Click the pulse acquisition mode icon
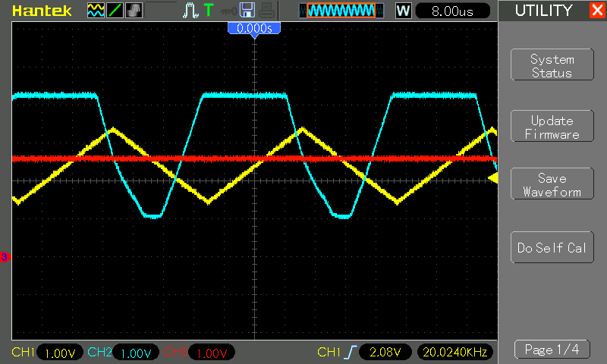This screenshot has width=607, height=364. tap(190, 11)
